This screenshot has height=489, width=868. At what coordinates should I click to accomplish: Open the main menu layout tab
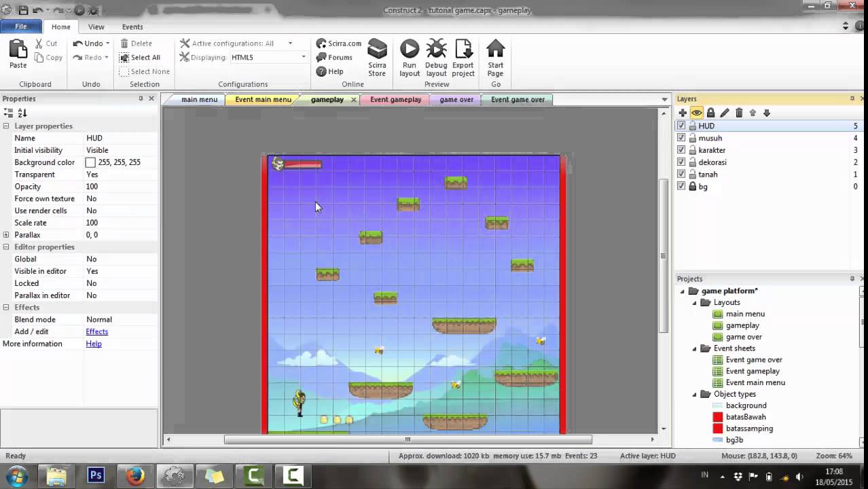199,100
